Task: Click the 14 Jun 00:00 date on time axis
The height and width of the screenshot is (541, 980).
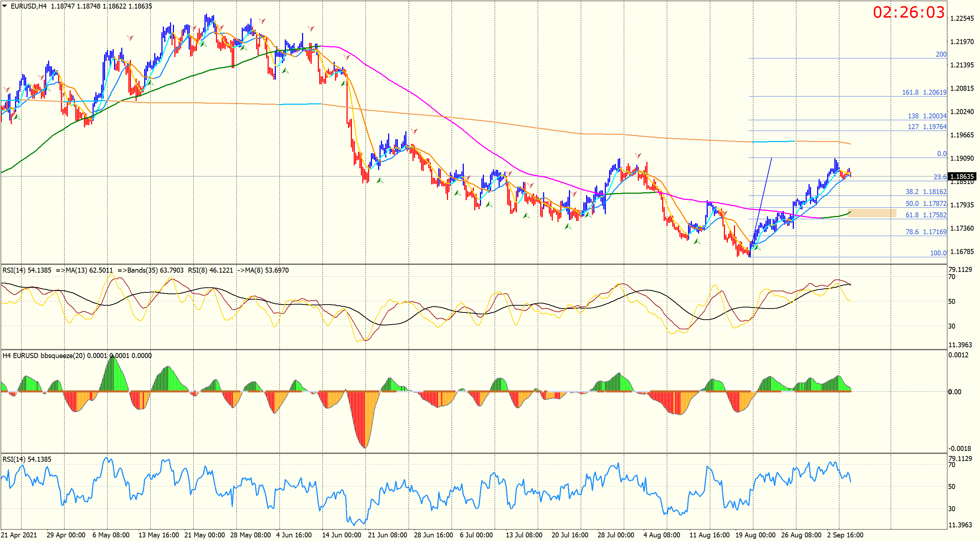Action: [x=341, y=535]
